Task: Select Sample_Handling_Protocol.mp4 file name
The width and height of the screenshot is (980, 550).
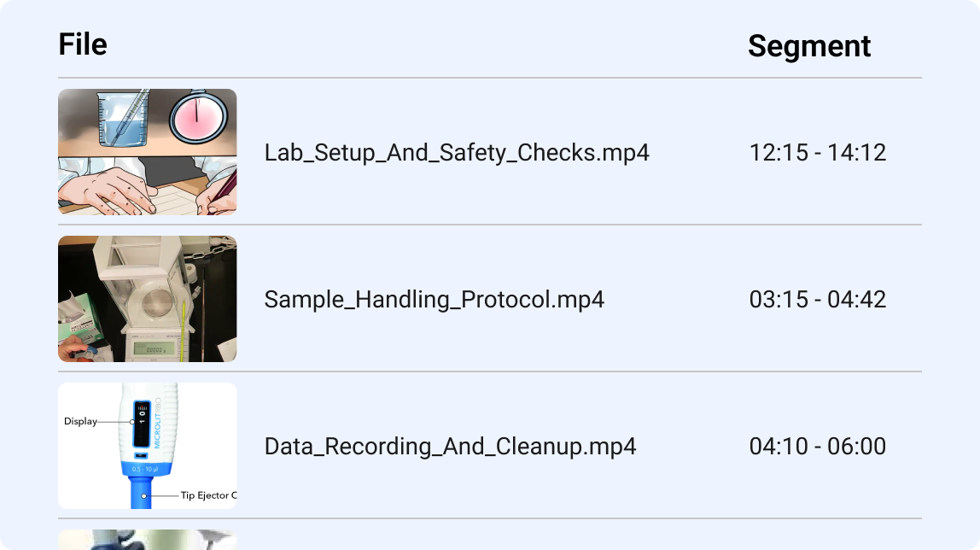Action: tap(434, 300)
